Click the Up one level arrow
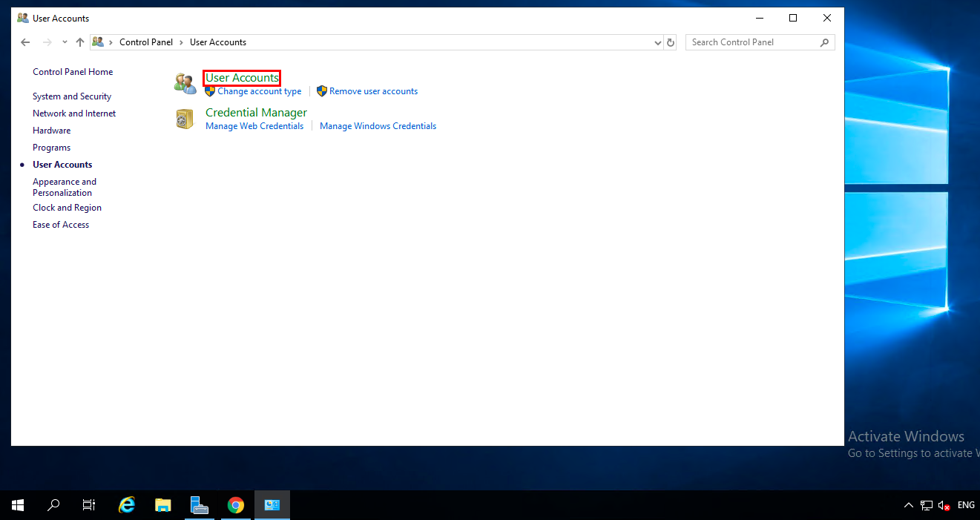This screenshot has height=520, width=980. tap(80, 42)
